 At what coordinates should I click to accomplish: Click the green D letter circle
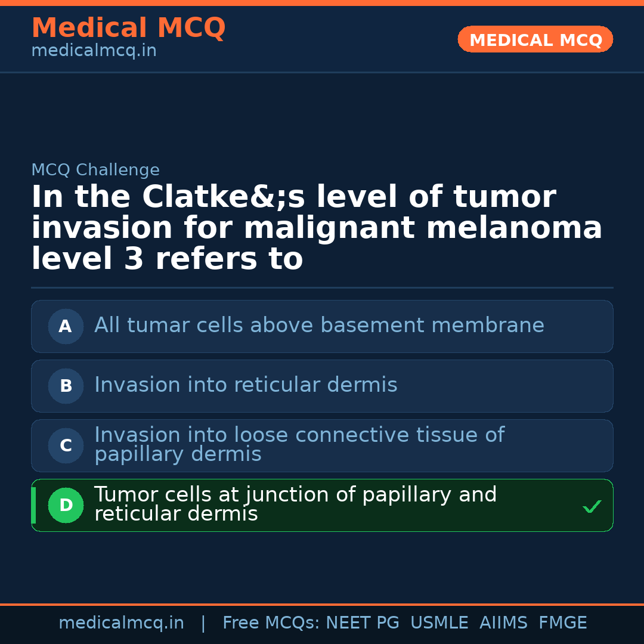point(66,505)
